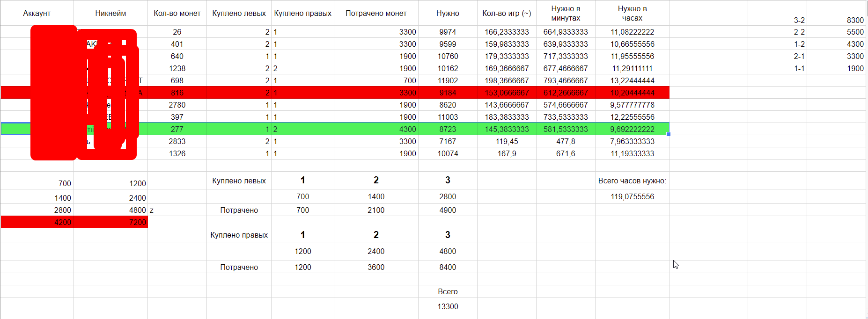This screenshot has width=868, height=319.
Task: Select the spent total cell '2100'
Action: [376, 210]
